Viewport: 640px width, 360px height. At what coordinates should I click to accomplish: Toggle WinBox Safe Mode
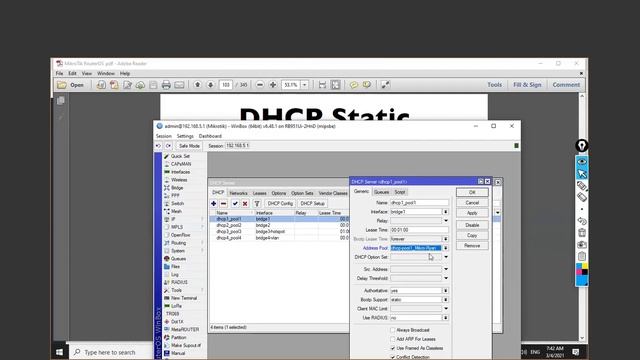(x=189, y=146)
